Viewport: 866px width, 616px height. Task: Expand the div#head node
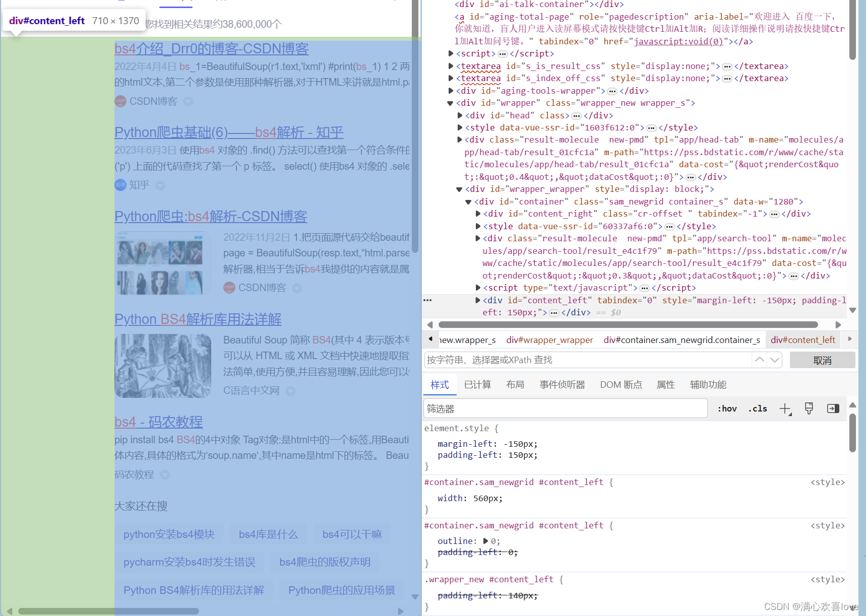(x=460, y=115)
